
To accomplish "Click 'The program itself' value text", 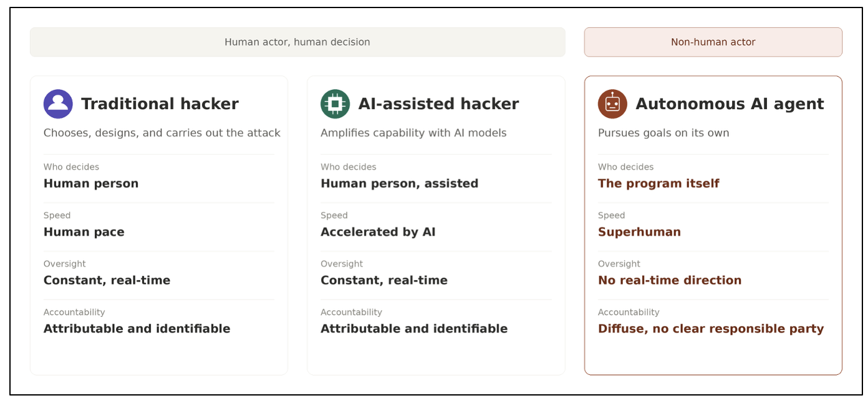I will point(658,183).
